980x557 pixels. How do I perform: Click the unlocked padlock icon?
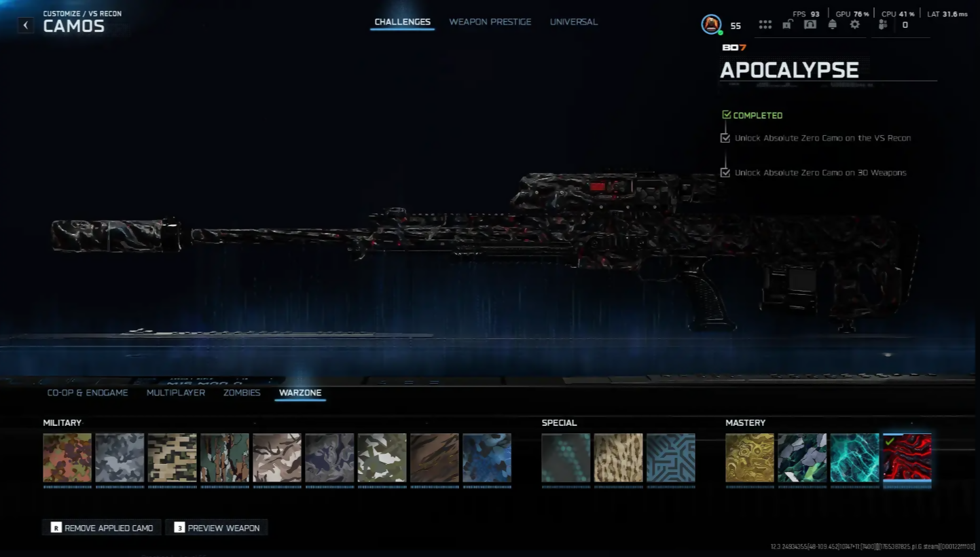(x=787, y=24)
